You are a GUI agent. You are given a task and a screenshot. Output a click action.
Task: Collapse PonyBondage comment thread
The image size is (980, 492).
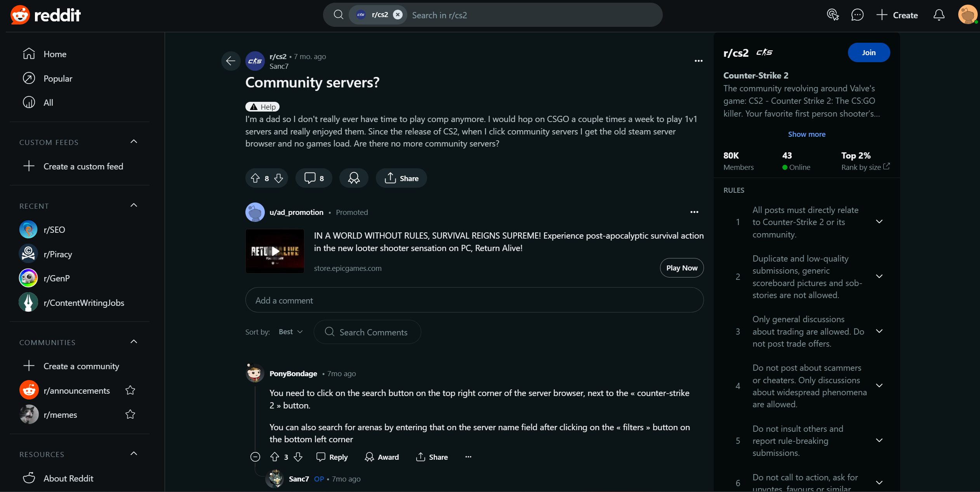click(x=255, y=457)
